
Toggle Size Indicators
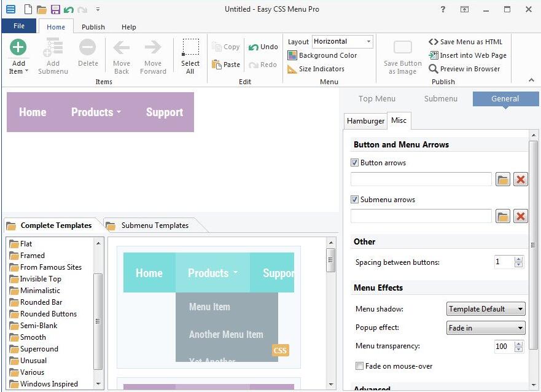click(316, 69)
